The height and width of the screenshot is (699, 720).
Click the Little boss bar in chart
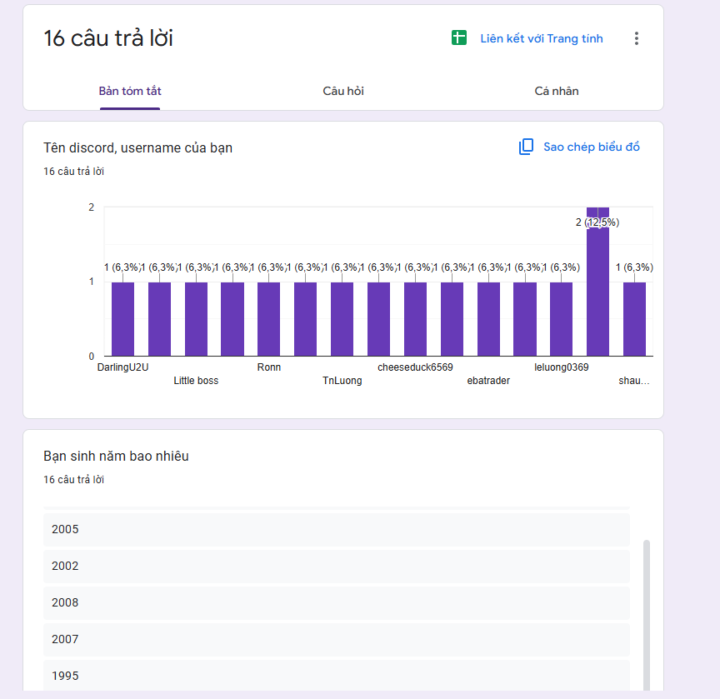coord(196,319)
